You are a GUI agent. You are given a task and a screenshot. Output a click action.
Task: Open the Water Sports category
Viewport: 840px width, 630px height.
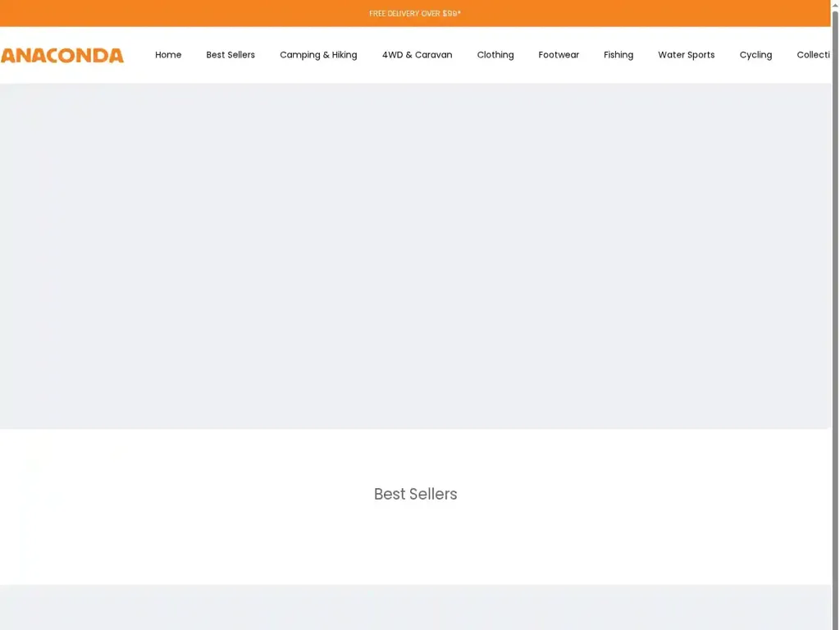coord(686,55)
